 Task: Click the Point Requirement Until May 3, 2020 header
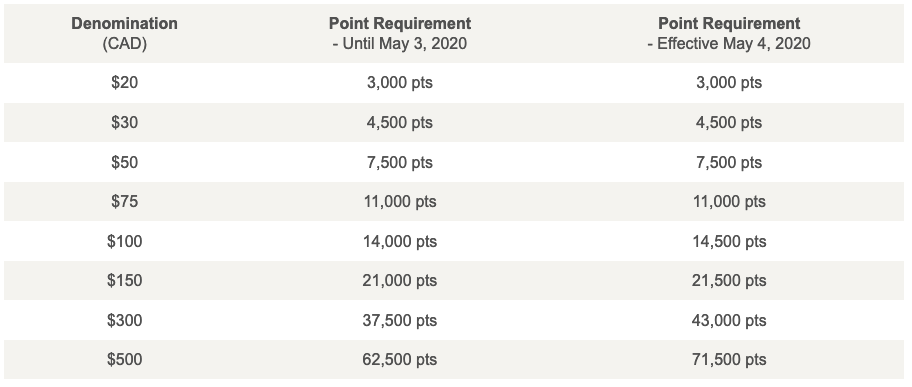pyautogui.click(x=400, y=34)
